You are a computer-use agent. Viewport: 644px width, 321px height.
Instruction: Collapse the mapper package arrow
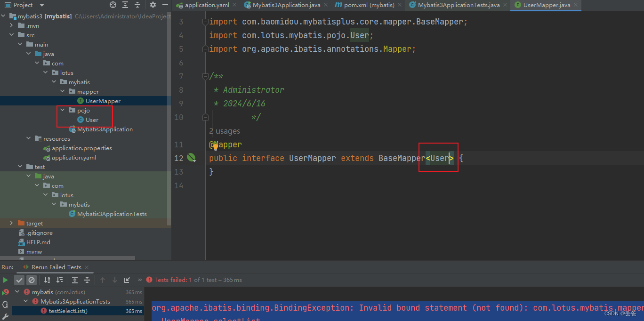point(62,91)
